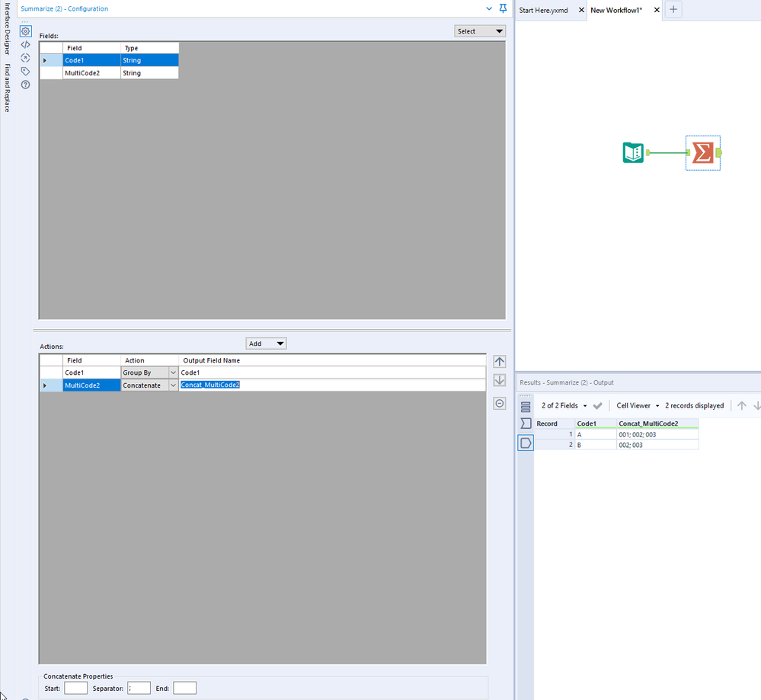The width and height of the screenshot is (761, 700).
Task: Select cell 001; 002; 003 in Results
Action: (657, 434)
